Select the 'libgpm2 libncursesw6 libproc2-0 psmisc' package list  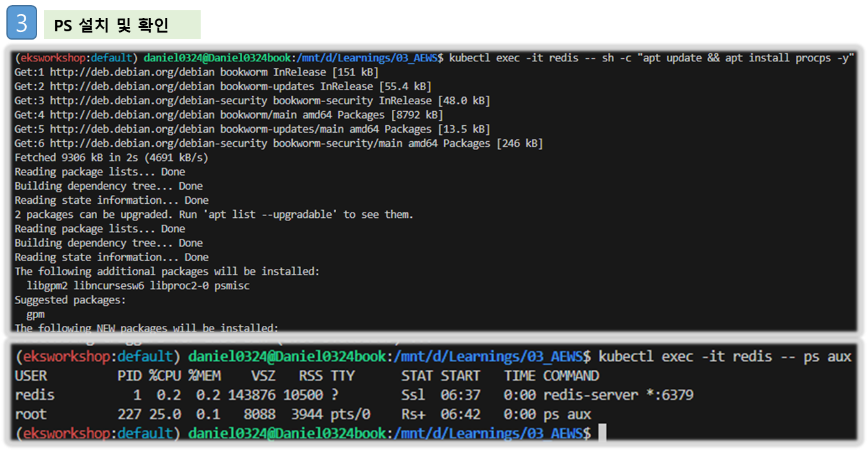[x=138, y=286]
